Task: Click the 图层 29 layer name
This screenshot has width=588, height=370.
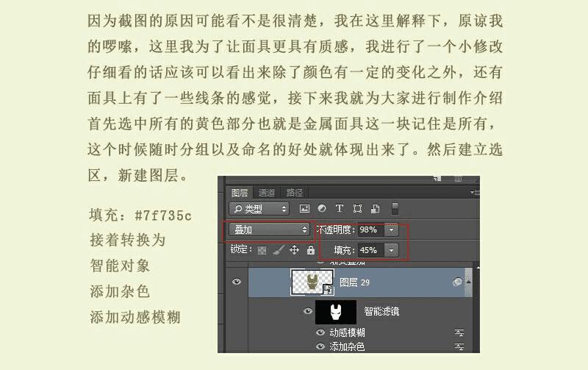Action: [354, 282]
